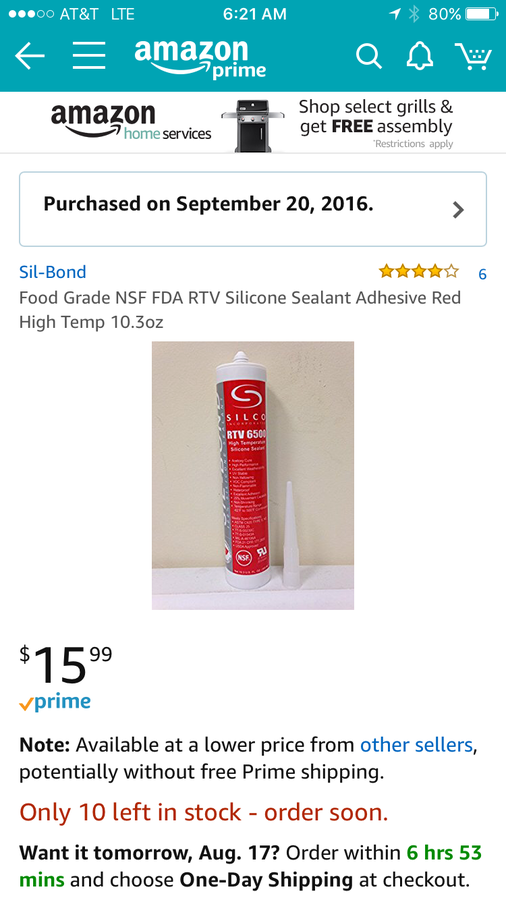Tap the grill image in banner
506x900 pixels.
tap(253, 126)
